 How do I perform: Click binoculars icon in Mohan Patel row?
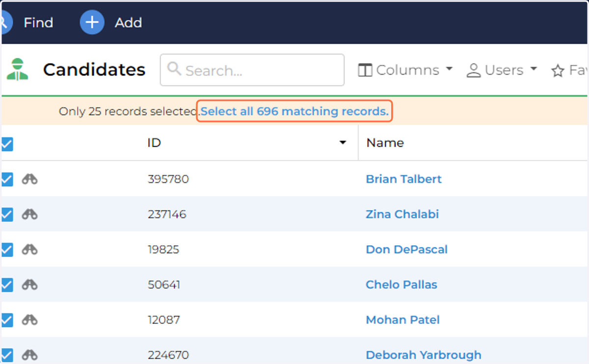pos(29,320)
